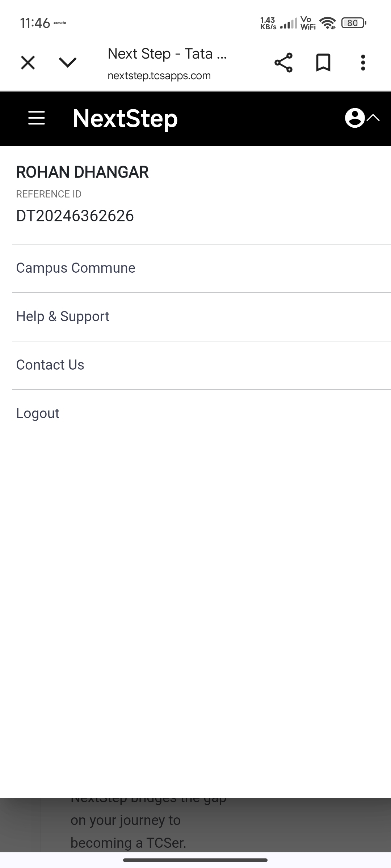Tap the NextStep logo title
Screen dimensions: 391x868
click(x=125, y=118)
